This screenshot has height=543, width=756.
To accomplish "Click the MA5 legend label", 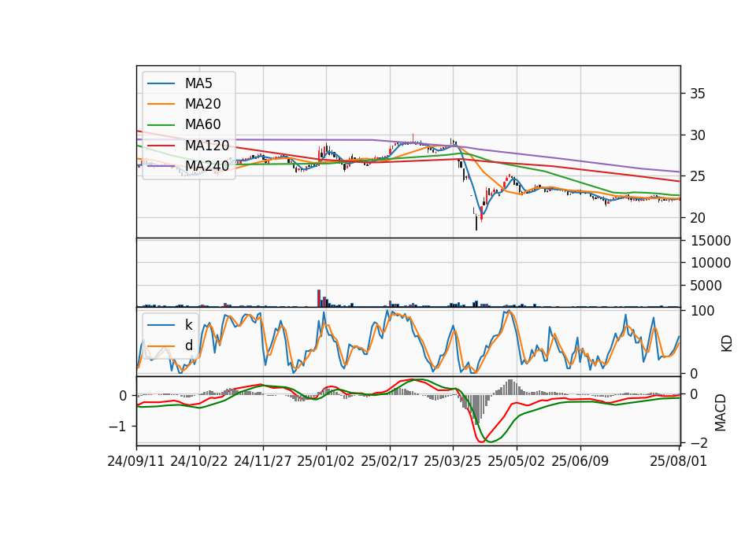I will tap(198, 83).
